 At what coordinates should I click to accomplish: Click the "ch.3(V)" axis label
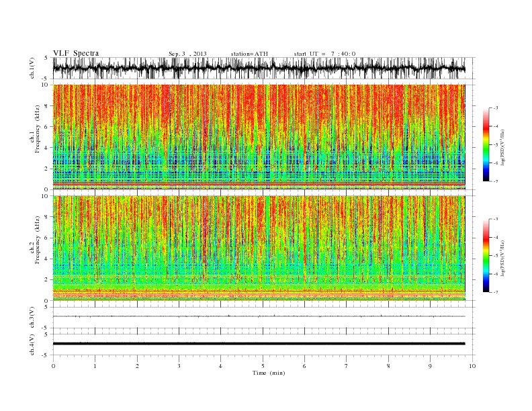[32, 317]
